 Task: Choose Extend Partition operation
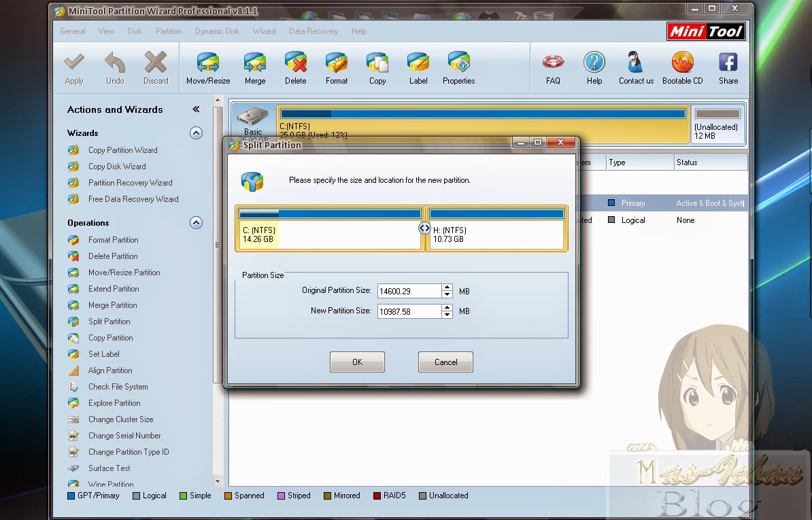click(114, 289)
